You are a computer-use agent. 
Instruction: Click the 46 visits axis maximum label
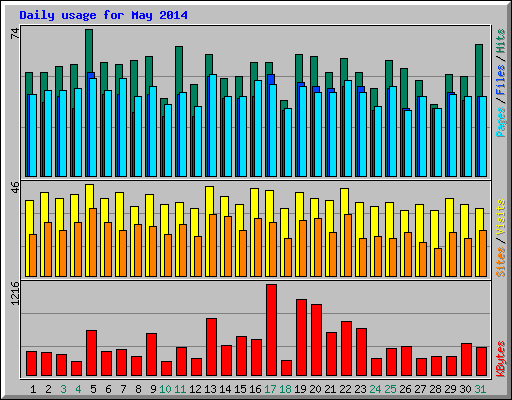coord(15,187)
